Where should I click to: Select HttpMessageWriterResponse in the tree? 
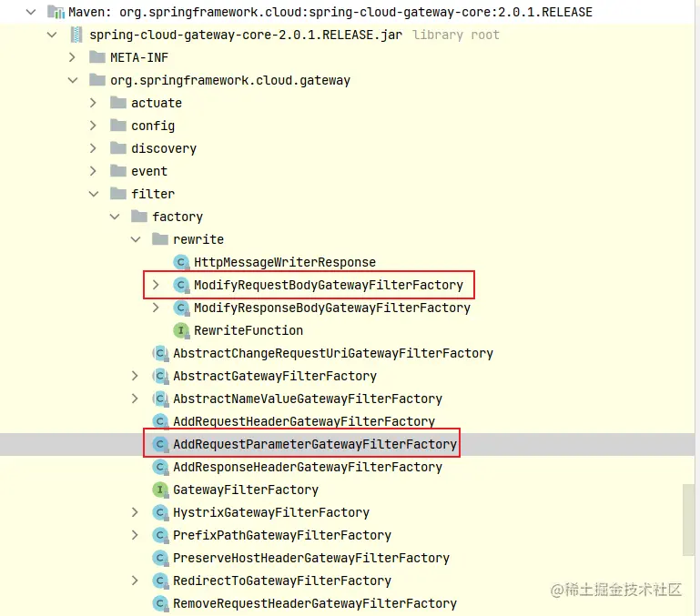point(285,262)
